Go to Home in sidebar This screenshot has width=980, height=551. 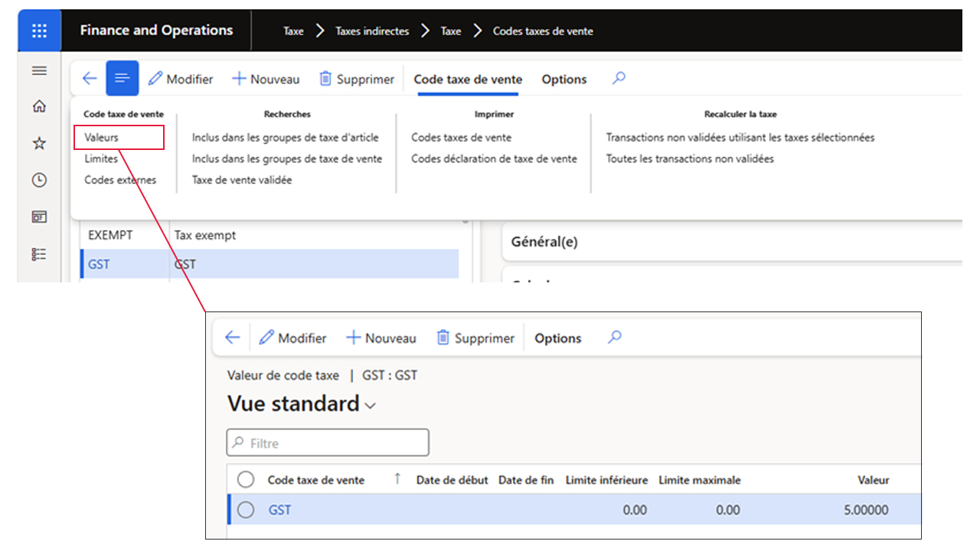coord(39,106)
